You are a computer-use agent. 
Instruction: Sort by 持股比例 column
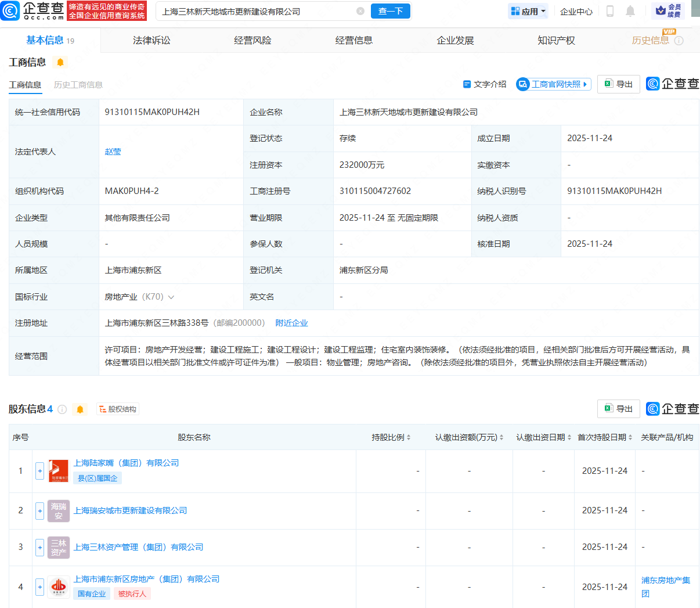click(x=391, y=437)
